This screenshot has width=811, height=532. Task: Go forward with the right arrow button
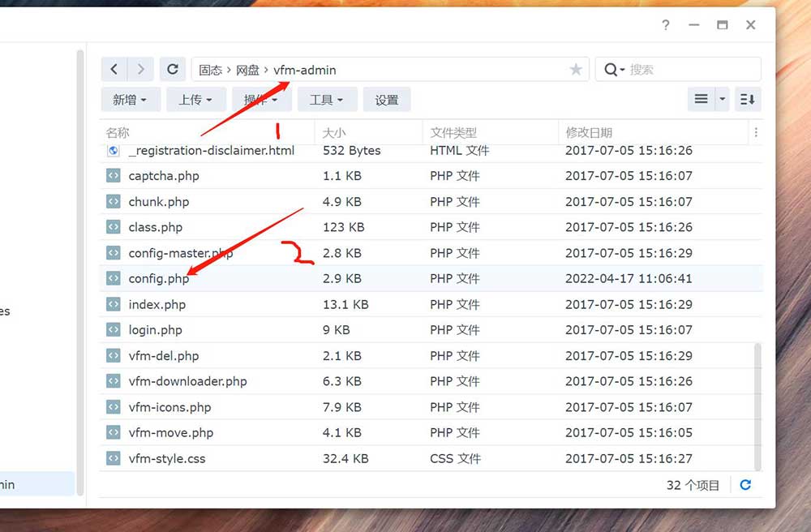tap(140, 69)
